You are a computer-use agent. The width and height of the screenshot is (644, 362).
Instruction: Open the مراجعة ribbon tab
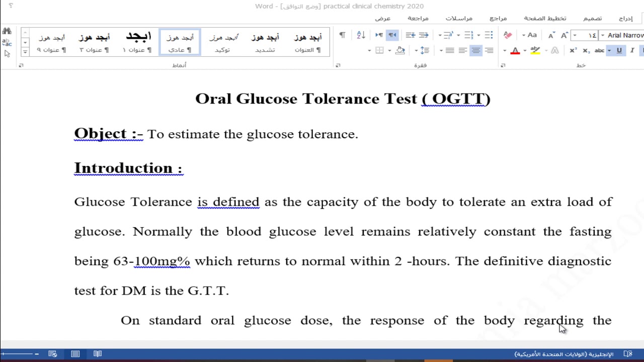418,18
